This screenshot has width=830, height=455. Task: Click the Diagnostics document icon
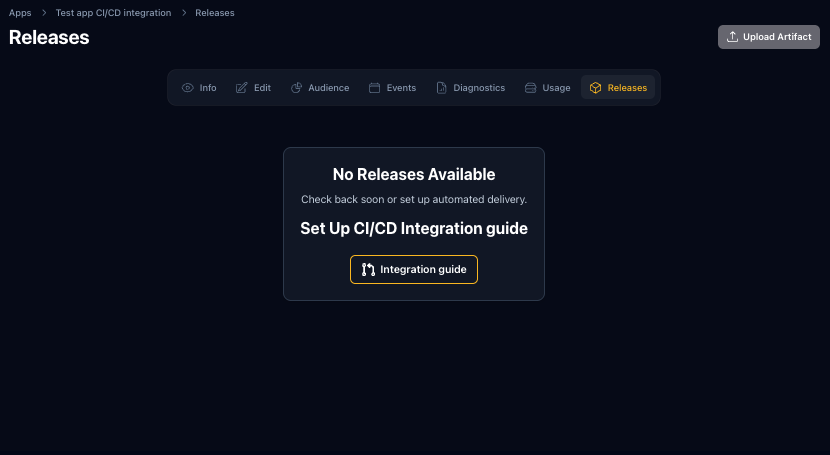pyautogui.click(x=442, y=88)
